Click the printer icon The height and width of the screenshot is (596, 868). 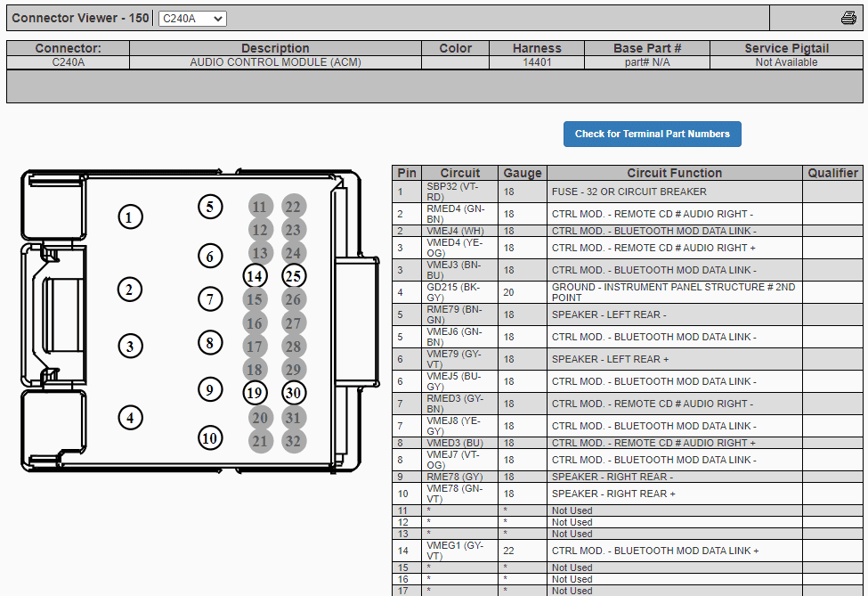[x=848, y=19]
